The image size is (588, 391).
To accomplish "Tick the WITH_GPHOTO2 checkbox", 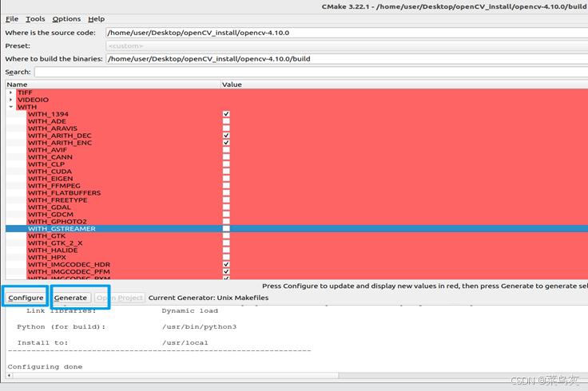I will point(226,221).
